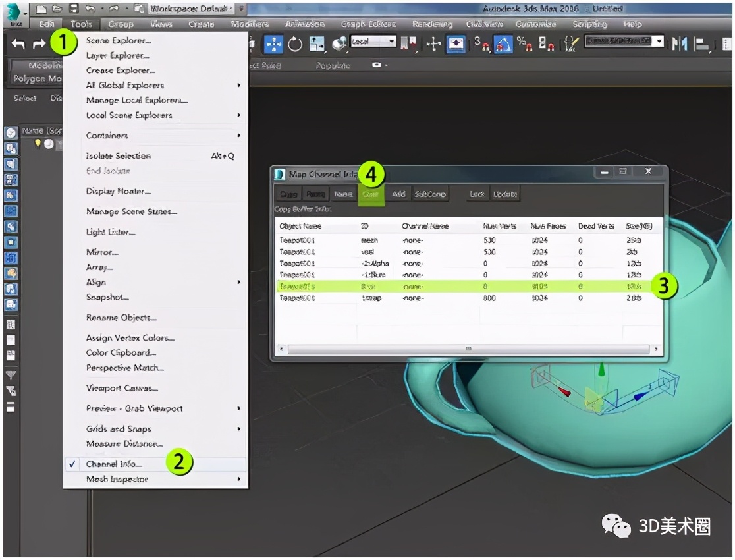Screen dimensions: 735x560
Task: Click the Open File folder icon
Action: 58,9
